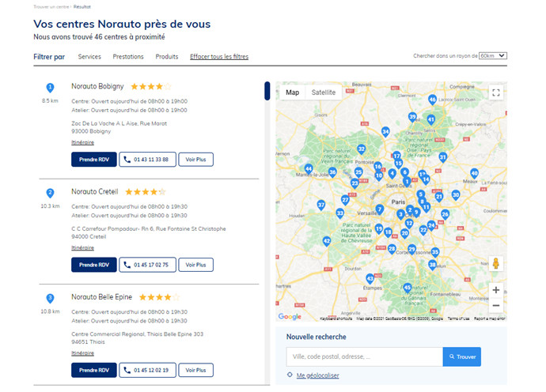Click map marker number 36

[x=332, y=172]
